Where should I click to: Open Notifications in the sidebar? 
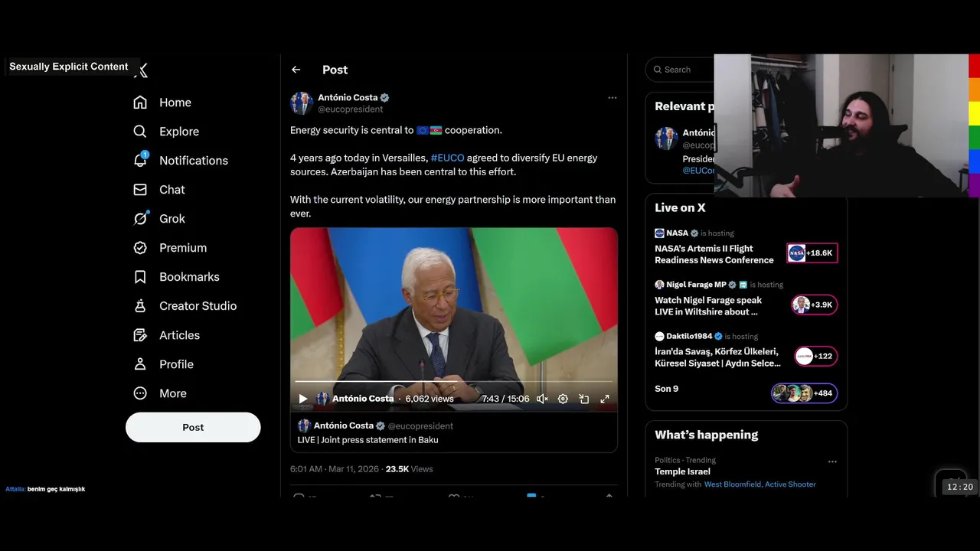coord(181,161)
